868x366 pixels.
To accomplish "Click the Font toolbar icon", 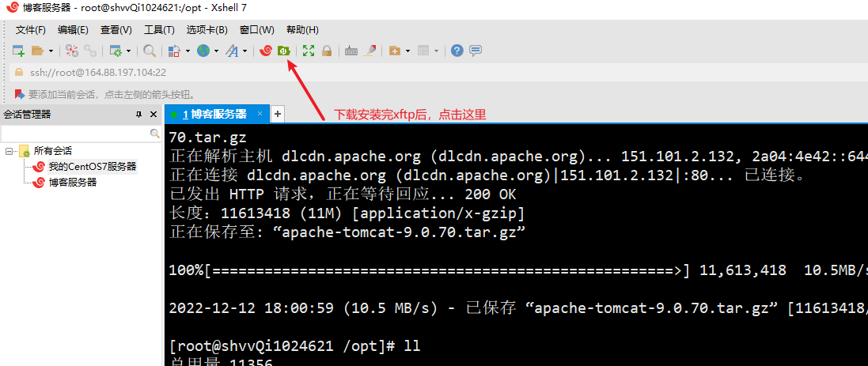I will [x=232, y=51].
